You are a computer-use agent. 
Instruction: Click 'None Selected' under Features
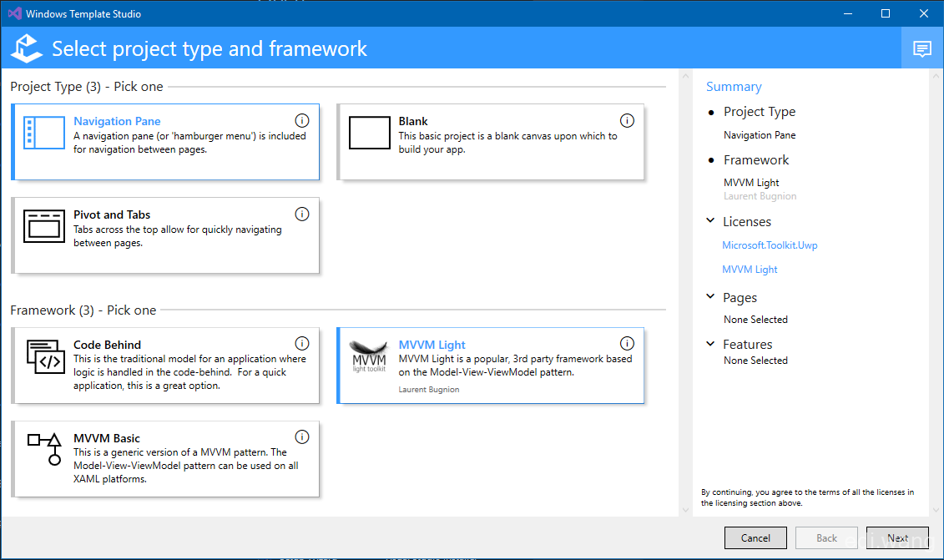coord(755,360)
